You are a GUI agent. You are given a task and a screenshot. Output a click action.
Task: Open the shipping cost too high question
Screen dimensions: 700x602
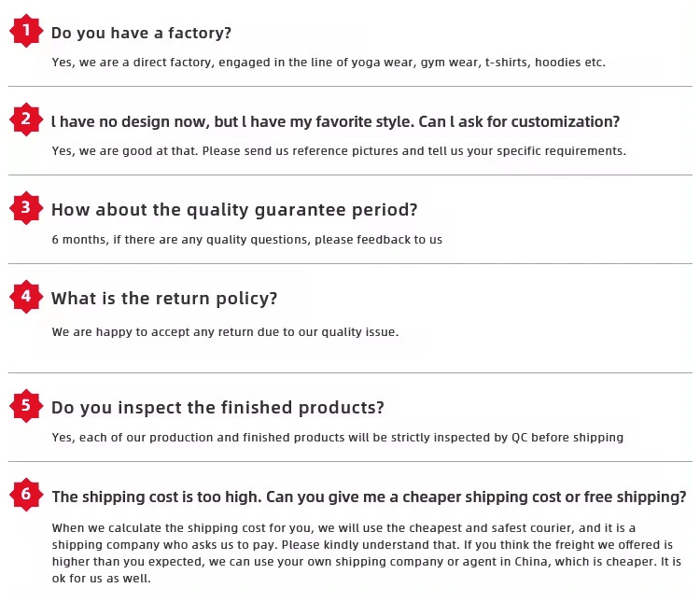pyautogui.click(x=369, y=497)
